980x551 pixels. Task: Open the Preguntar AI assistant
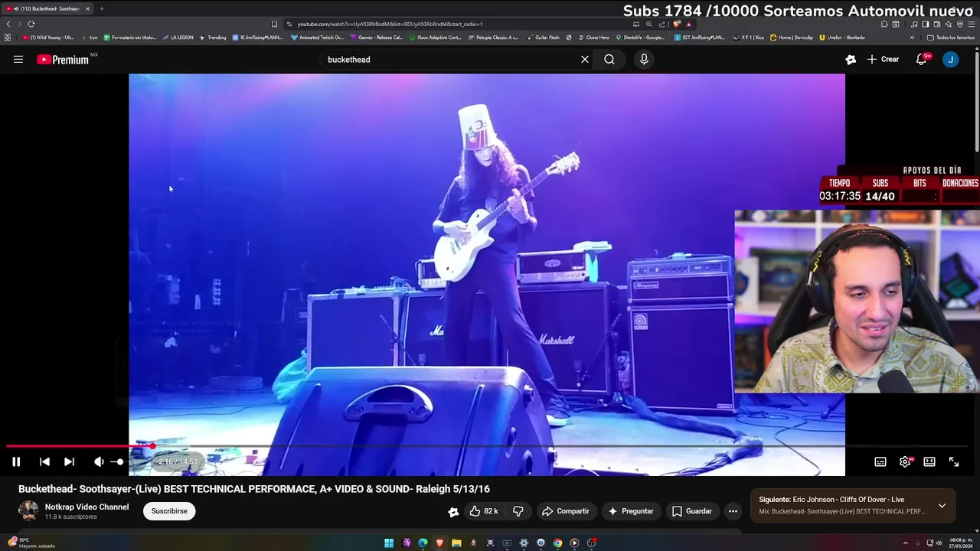pyautogui.click(x=631, y=511)
